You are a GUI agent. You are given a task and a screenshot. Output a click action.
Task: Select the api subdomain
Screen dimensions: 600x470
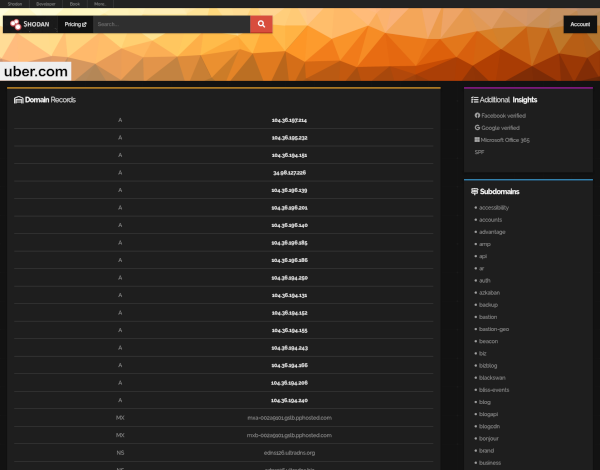(483, 256)
